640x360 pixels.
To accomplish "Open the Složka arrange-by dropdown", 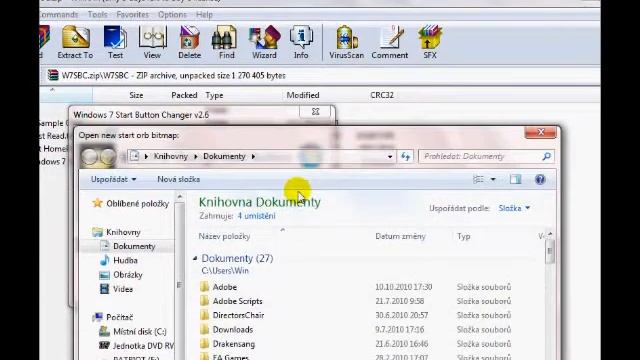I will pyautogui.click(x=514, y=208).
